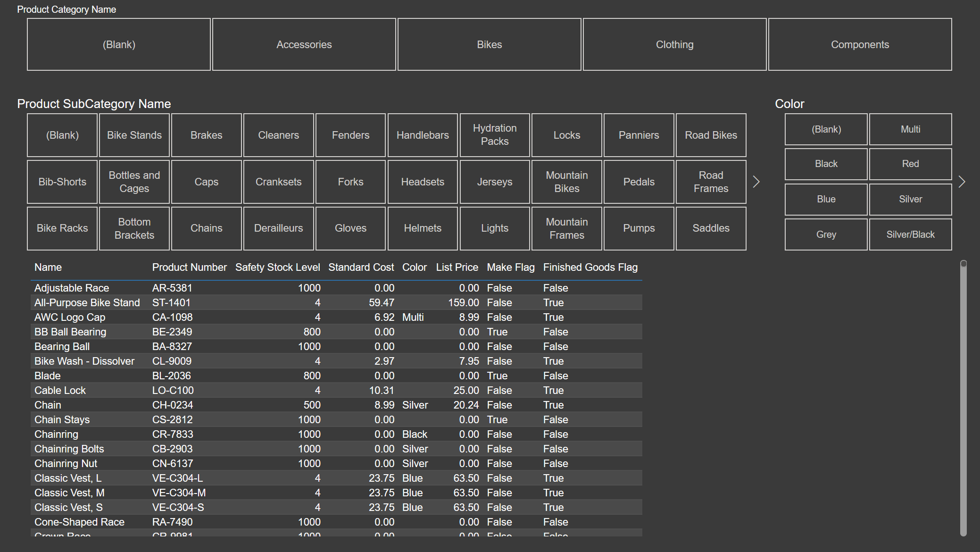Show next page of Color tiles
This screenshot has width=980, height=552.
(962, 182)
